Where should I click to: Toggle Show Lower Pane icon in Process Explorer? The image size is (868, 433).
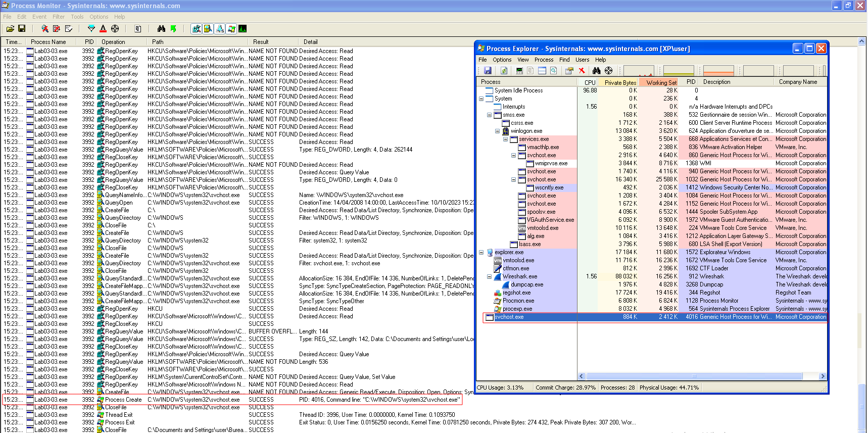[542, 71]
